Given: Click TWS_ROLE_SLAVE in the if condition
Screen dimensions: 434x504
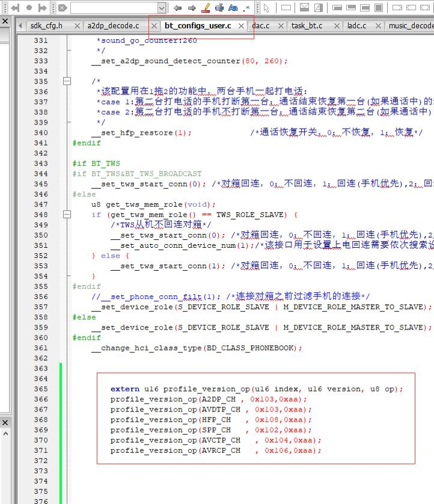Looking at the screenshot, I should click(251, 215).
